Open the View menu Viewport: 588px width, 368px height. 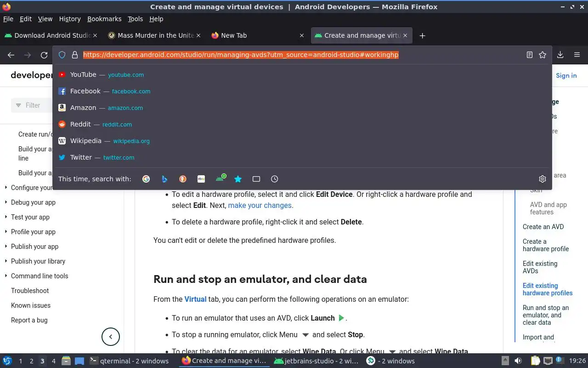coord(45,19)
